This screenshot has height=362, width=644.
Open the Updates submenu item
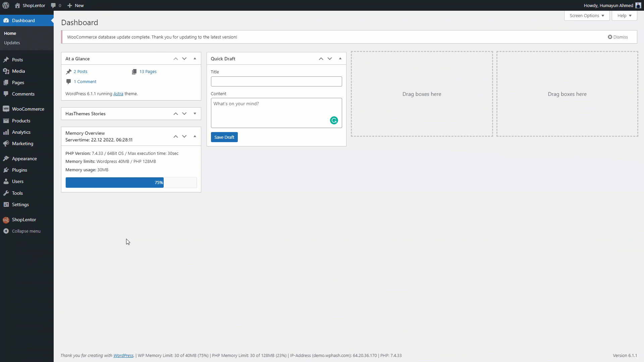pyautogui.click(x=12, y=43)
